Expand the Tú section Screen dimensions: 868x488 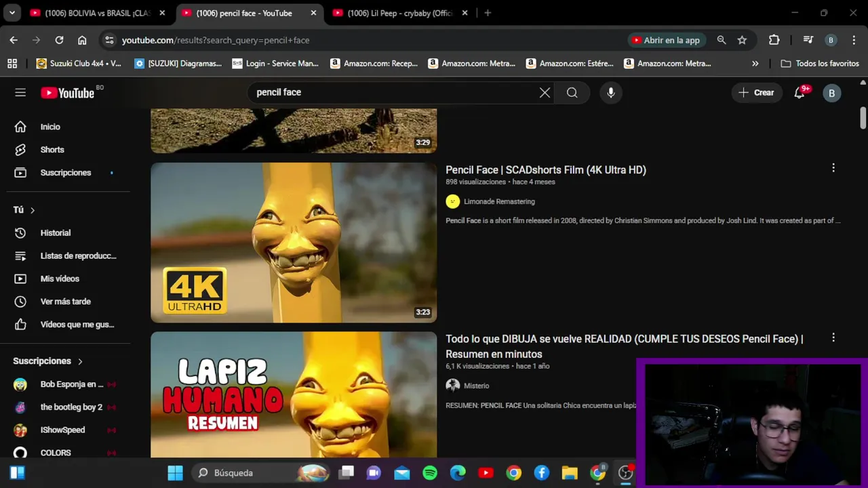pos(24,210)
